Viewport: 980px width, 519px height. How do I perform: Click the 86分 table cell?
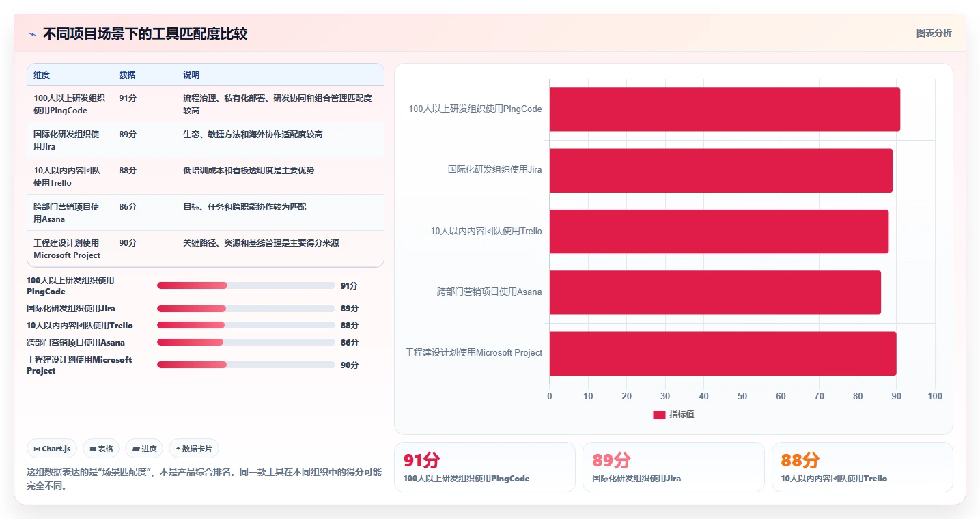click(128, 207)
